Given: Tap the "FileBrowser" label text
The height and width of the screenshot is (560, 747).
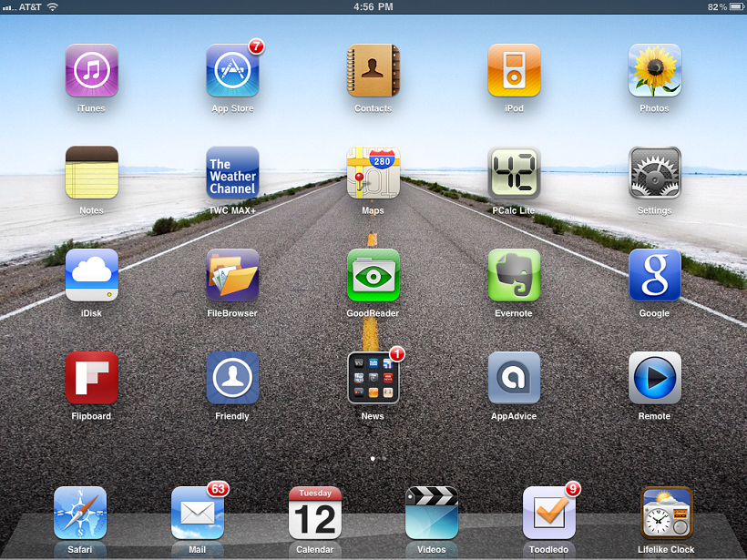Looking at the screenshot, I should 232,313.
